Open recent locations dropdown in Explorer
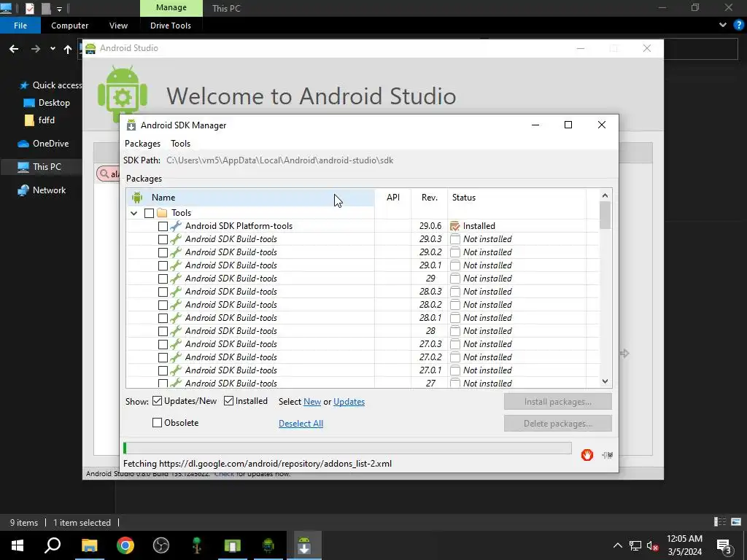Viewport: 747px width, 560px height. coord(53,49)
